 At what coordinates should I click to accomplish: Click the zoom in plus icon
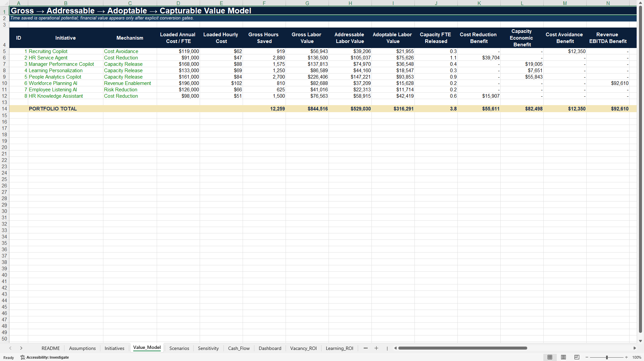pyautogui.click(x=627, y=357)
